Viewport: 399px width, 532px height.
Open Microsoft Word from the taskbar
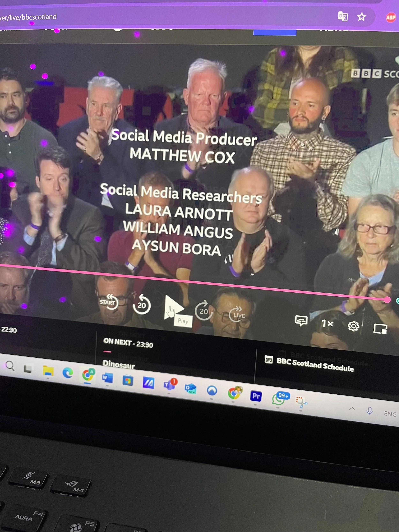(107, 378)
